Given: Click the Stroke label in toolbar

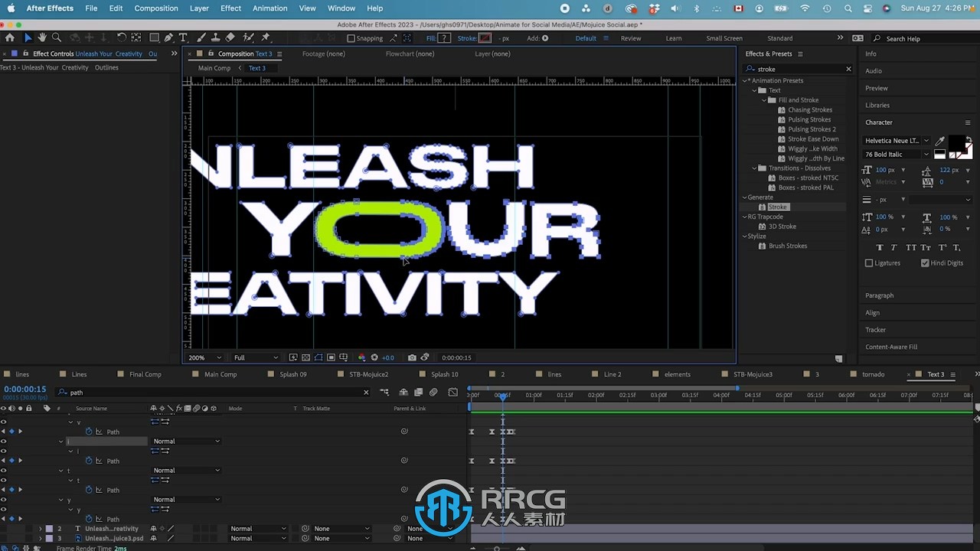Looking at the screenshot, I should 467,38.
